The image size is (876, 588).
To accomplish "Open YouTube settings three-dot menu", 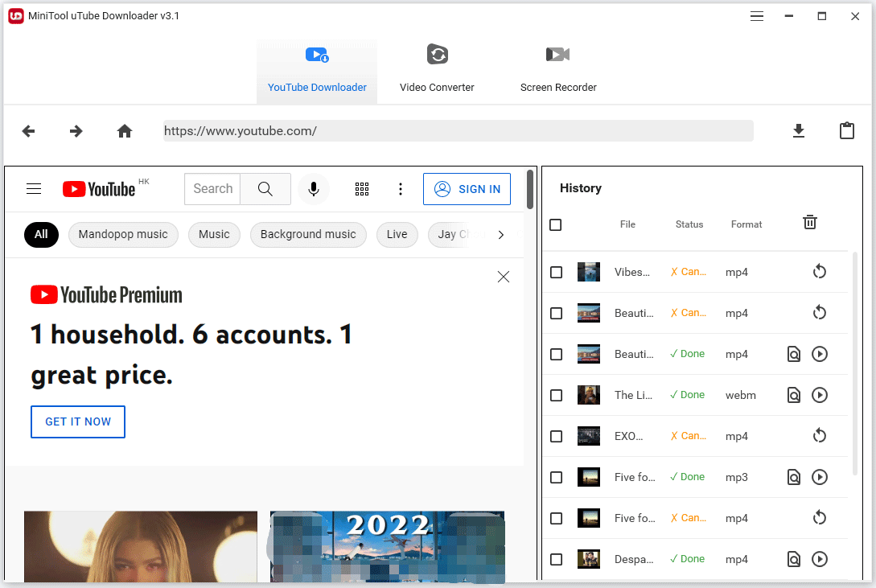I will click(x=400, y=189).
